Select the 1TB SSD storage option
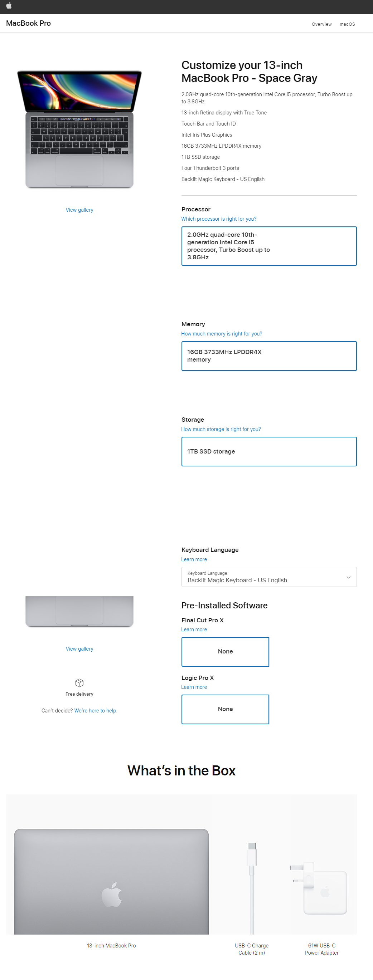Viewport: 373px width, 980px height. [269, 451]
